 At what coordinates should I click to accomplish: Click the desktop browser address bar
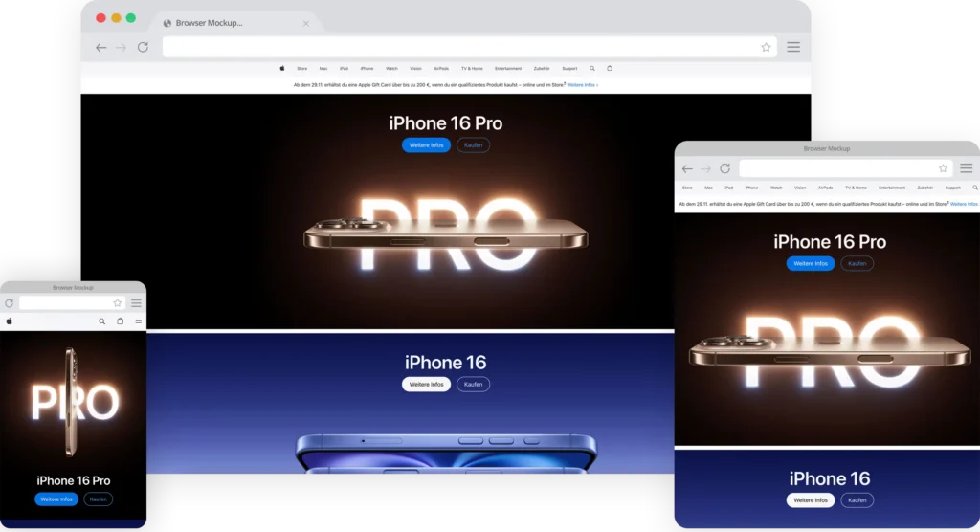pos(459,47)
